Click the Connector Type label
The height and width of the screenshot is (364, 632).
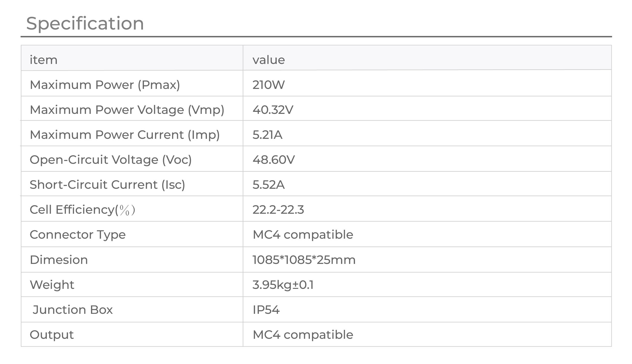(78, 235)
